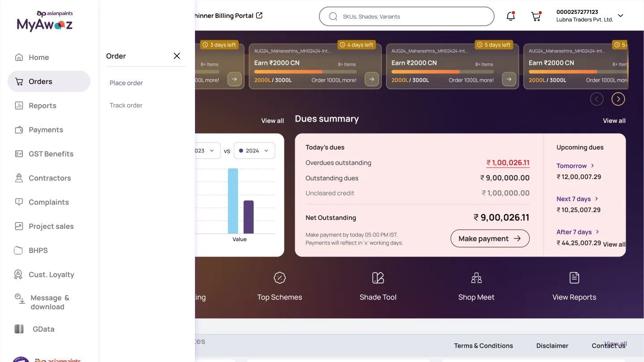644x362 pixels.
Task: Click the Contractors person icon in sidebar
Action: click(19, 178)
